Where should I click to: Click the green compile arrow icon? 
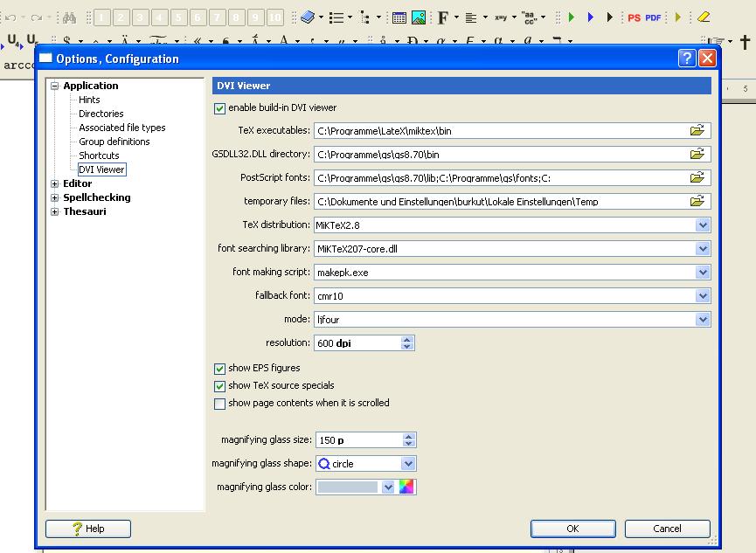tap(571, 17)
